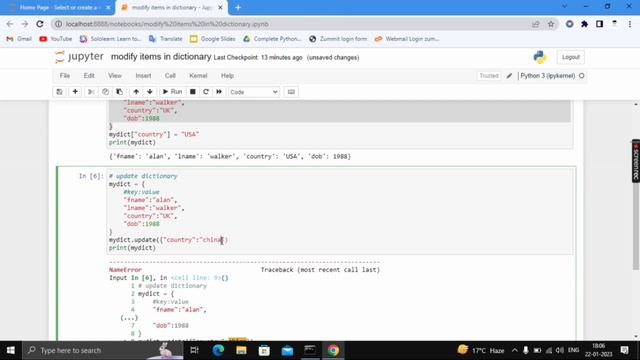Open the Insert menu
This screenshot has height=360, width=640.
[143, 76]
